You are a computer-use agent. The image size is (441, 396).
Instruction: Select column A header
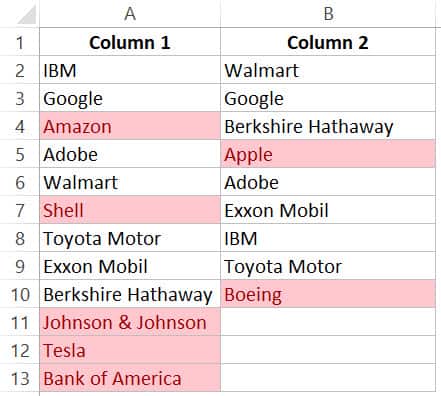pyautogui.click(x=130, y=14)
